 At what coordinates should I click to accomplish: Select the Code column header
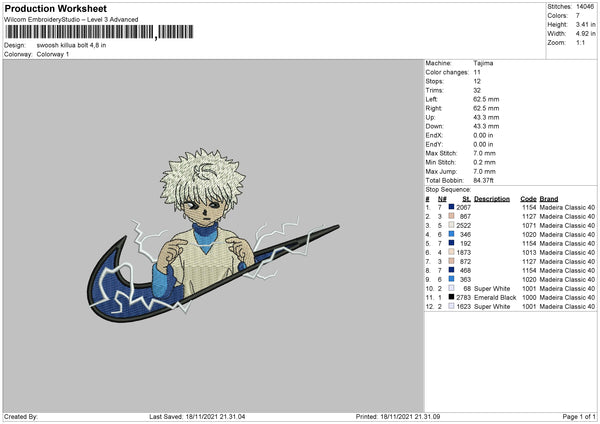point(528,199)
